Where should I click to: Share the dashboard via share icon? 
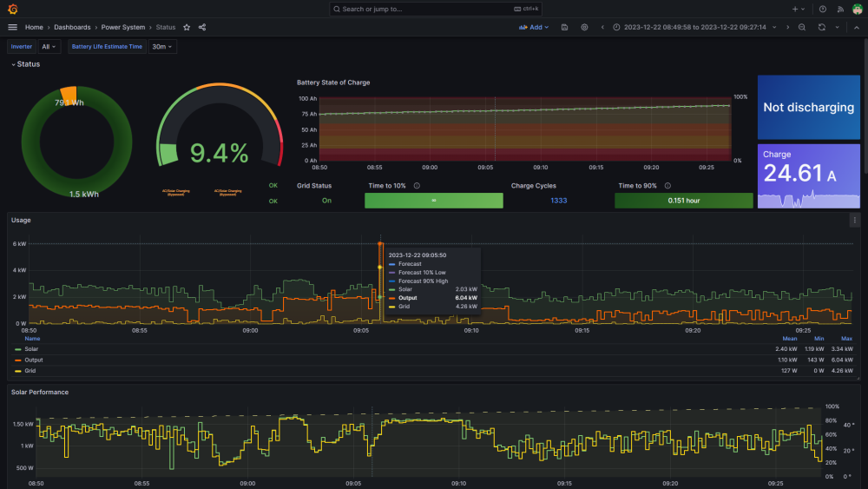click(202, 27)
